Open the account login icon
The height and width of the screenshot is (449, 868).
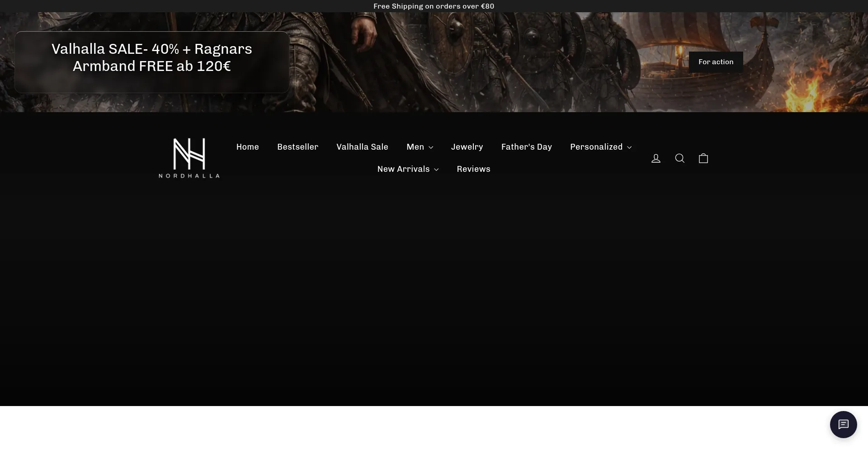point(656,158)
